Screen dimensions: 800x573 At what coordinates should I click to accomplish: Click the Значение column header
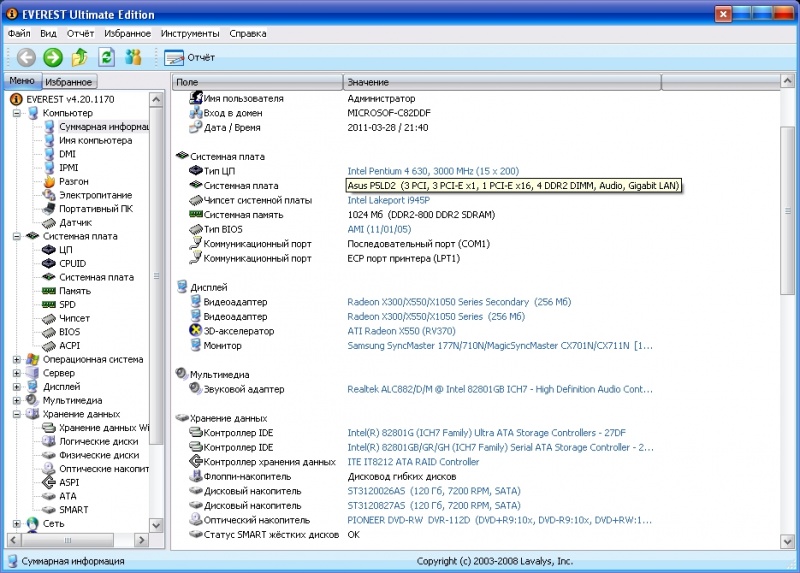pyautogui.click(x=368, y=82)
